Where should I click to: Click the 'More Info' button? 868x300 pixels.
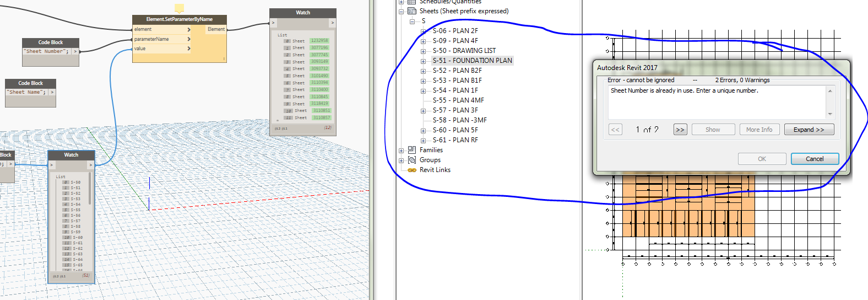pos(759,130)
